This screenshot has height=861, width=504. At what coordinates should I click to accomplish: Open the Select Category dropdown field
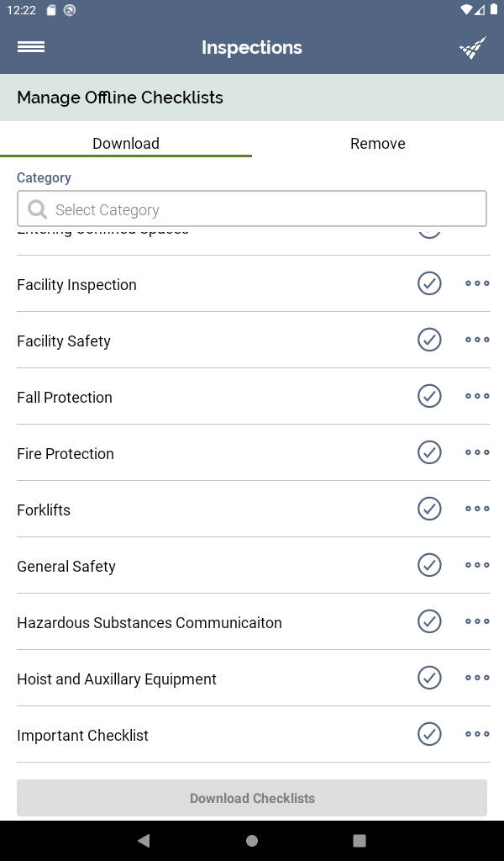tap(252, 209)
